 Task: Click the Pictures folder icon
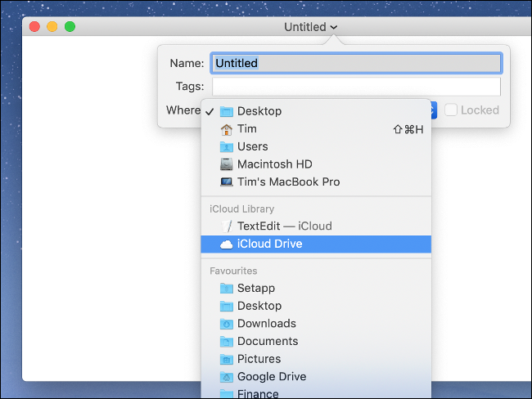point(226,359)
